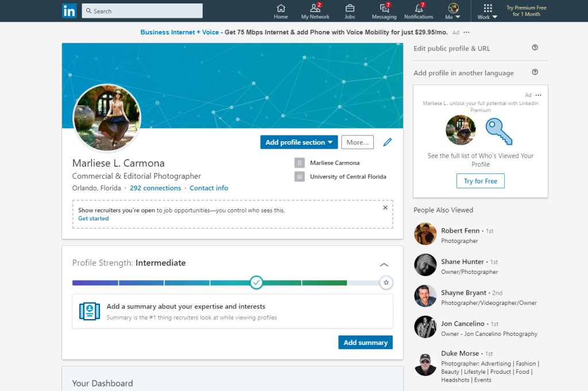Dismiss the open to recruiters banner

(385, 208)
